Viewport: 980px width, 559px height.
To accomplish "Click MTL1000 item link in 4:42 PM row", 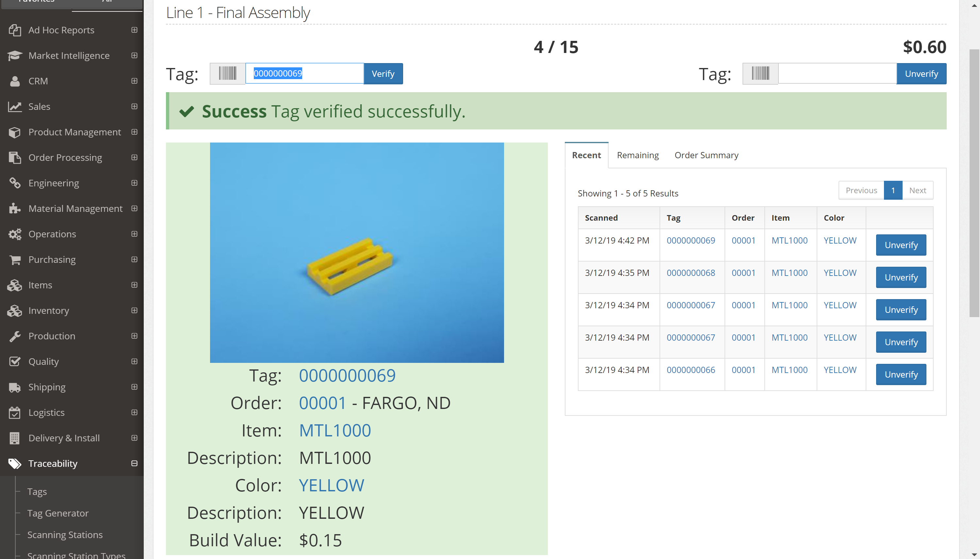I will [x=789, y=240].
